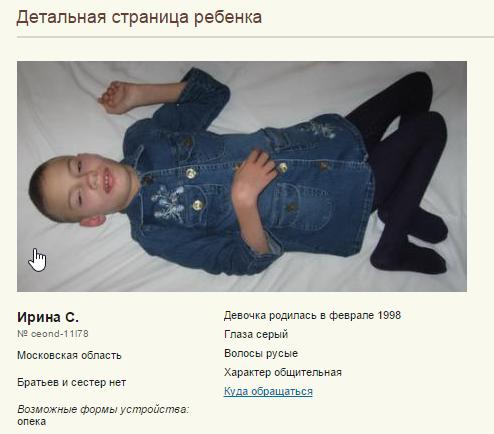Select the eye color value "серый"
Viewport: 494px width, 434px height.
pos(272,335)
